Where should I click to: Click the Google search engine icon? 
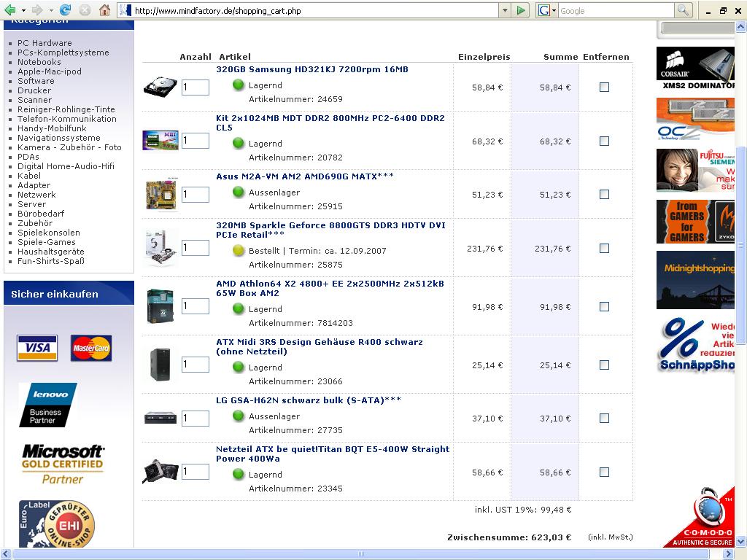[543, 10]
